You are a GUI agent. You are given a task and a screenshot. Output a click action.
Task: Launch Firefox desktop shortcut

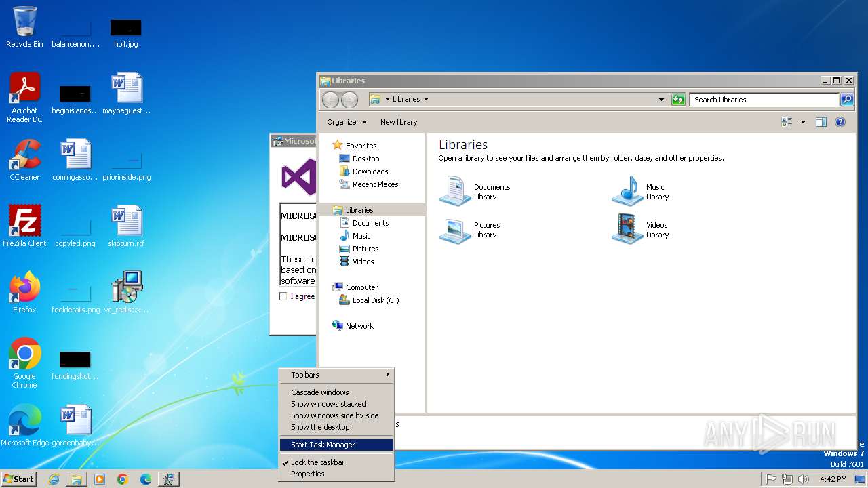coord(24,293)
